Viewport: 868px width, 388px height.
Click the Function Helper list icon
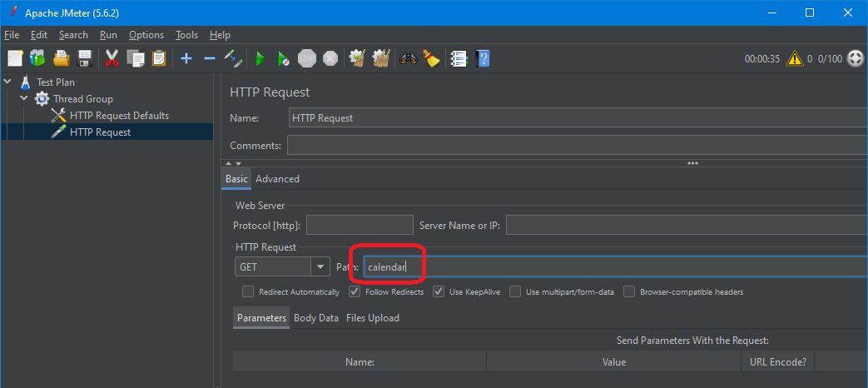click(x=458, y=58)
